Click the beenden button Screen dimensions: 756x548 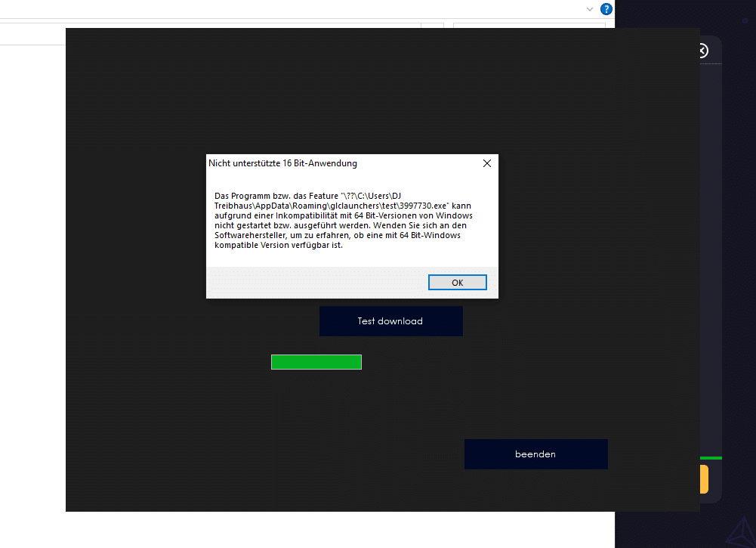(x=535, y=454)
